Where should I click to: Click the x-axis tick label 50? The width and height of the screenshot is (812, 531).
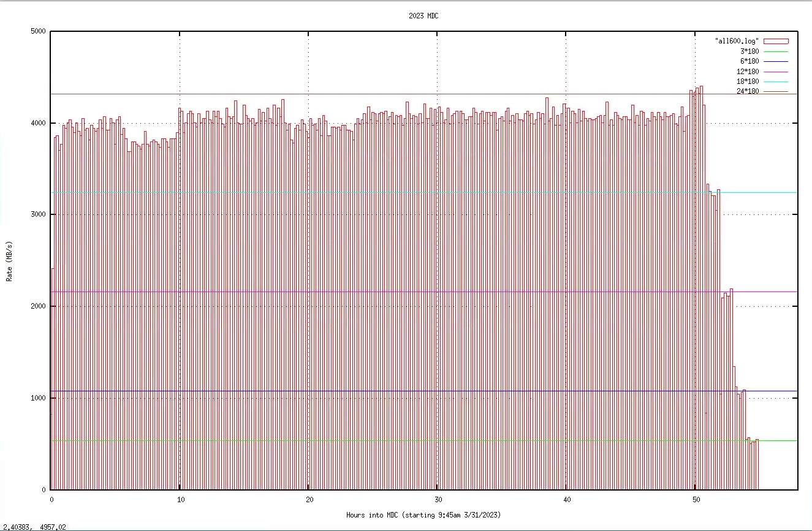pos(695,500)
